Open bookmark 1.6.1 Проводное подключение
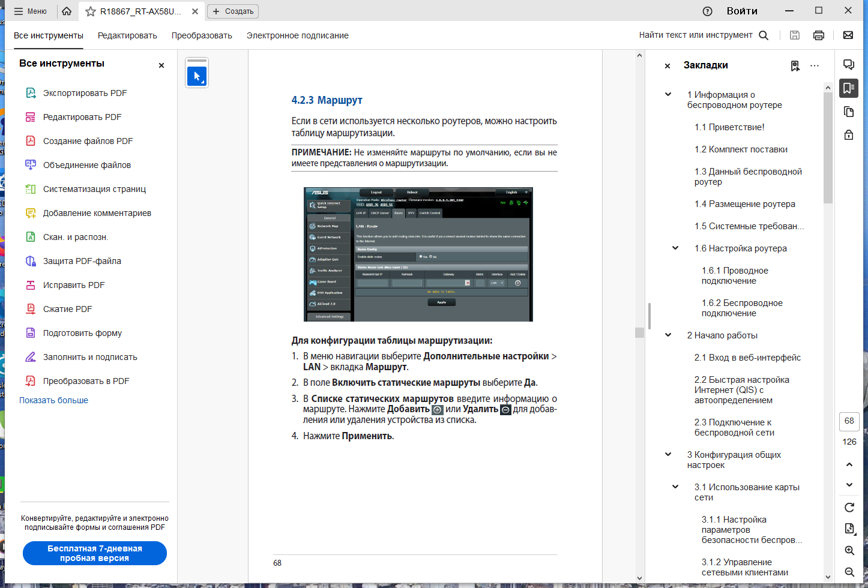This screenshot has width=868, height=588. (735, 276)
